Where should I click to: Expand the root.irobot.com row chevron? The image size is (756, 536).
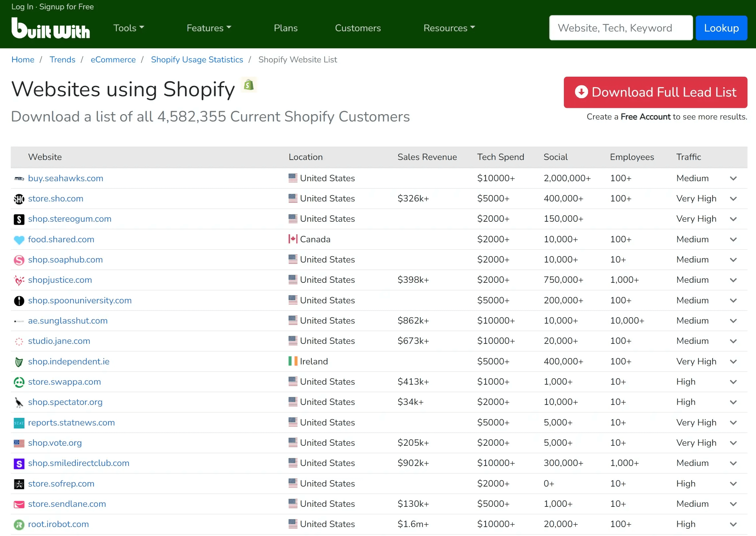tap(733, 524)
